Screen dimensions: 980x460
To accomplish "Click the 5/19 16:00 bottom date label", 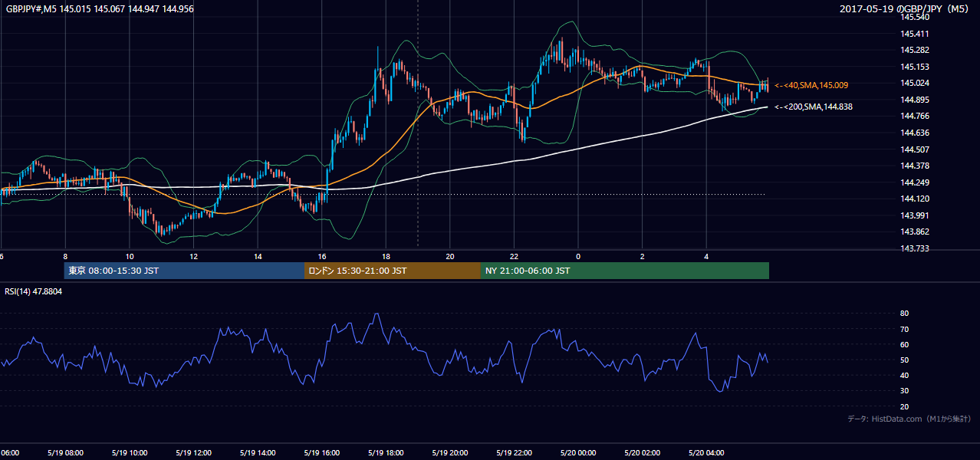I will pos(322,453).
